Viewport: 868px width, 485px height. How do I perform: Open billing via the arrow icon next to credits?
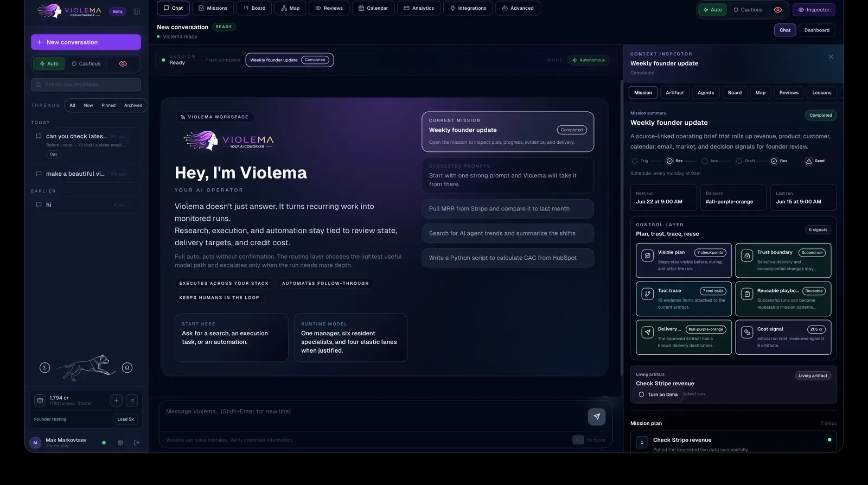tap(132, 400)
